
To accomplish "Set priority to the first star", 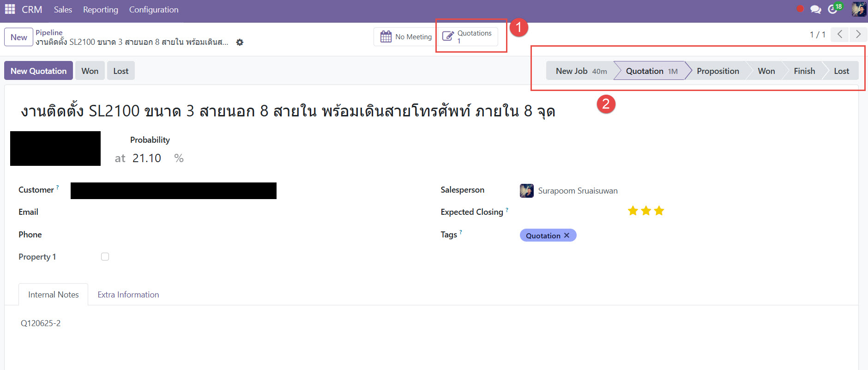I will pos(633,211).
